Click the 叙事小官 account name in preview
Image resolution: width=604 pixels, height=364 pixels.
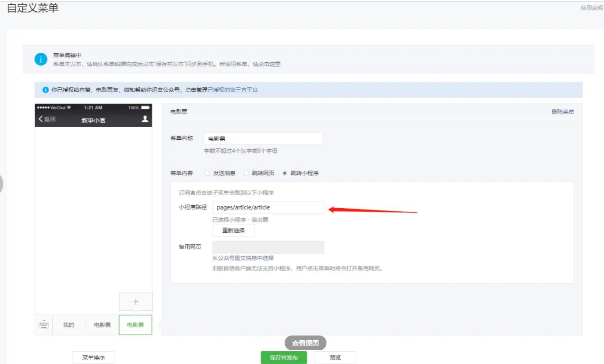(94, 121)
